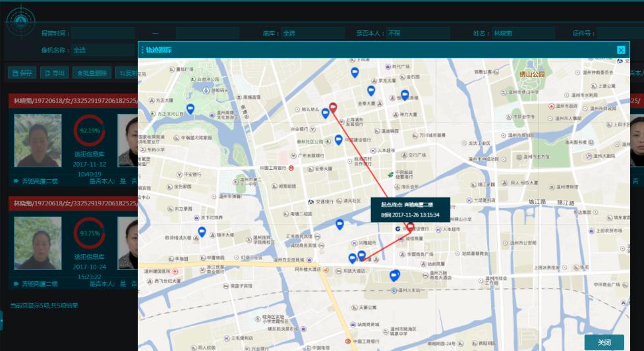
Task: Select 是 for 93.75% match card
Action: coord(123,284)
